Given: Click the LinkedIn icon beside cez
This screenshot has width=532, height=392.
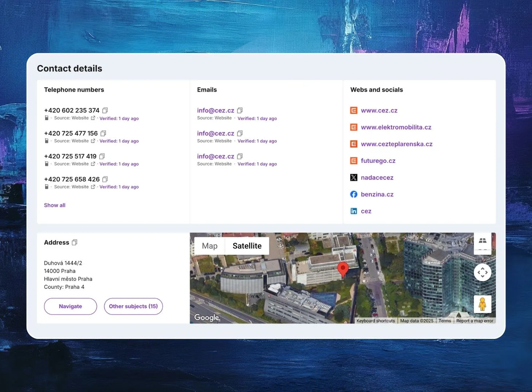Looking at the screenshot, I should [354, 211].
